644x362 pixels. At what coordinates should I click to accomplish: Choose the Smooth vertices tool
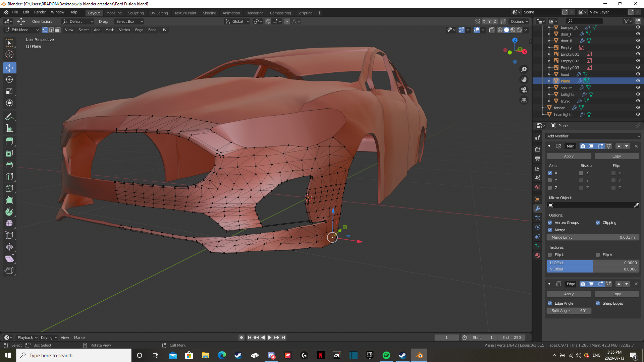click(x=9, y=224)
